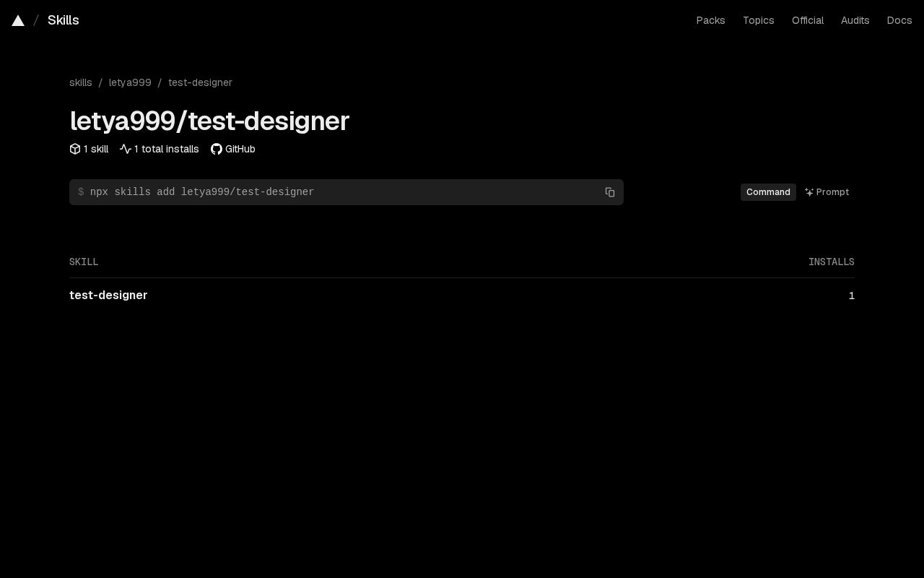Click the Vercel triangle logo

pyautogui.click(x=18, y=20)
